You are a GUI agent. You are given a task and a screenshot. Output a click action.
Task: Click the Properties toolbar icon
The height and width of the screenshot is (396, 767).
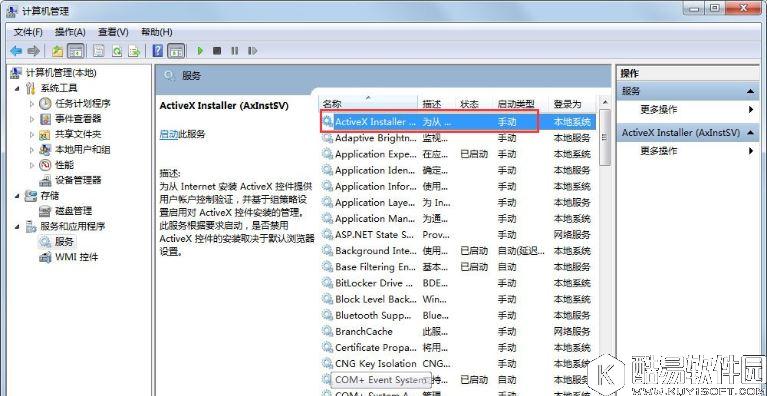pyautogui.click(x=99, y=50)
